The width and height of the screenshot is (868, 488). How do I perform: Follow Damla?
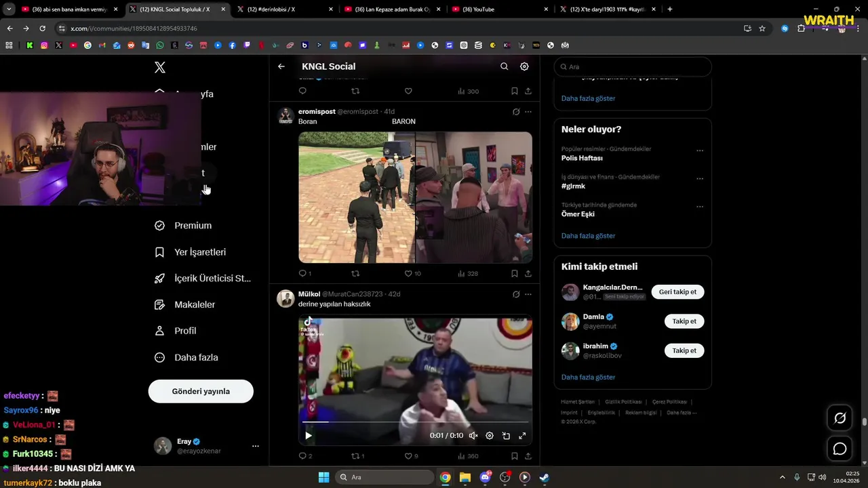(684, 321)
